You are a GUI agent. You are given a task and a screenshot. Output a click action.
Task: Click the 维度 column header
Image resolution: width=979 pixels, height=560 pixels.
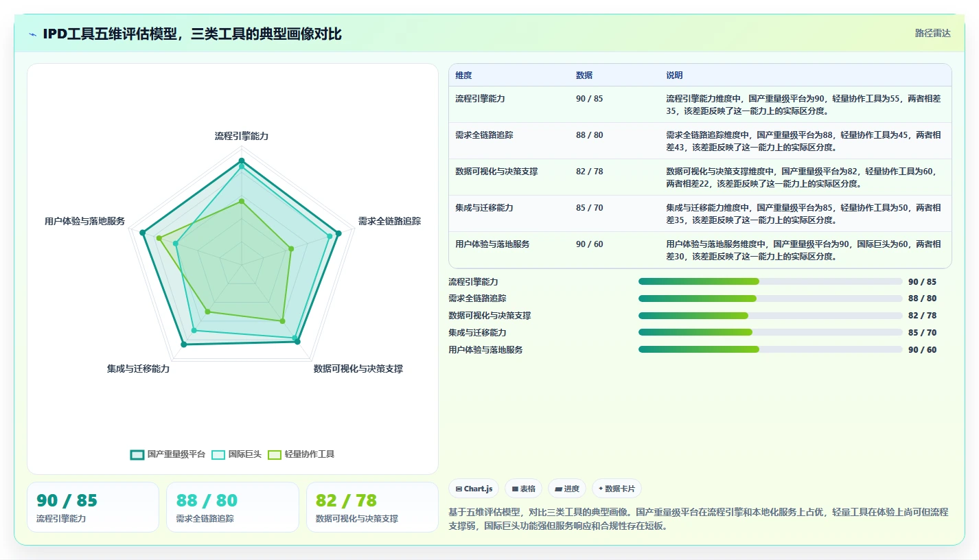(463, 75)
